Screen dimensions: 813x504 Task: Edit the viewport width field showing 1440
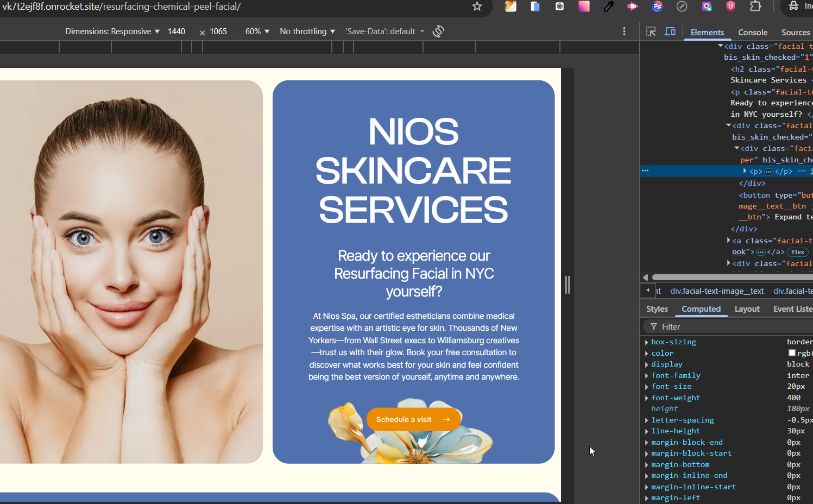(x=177, y=31)
